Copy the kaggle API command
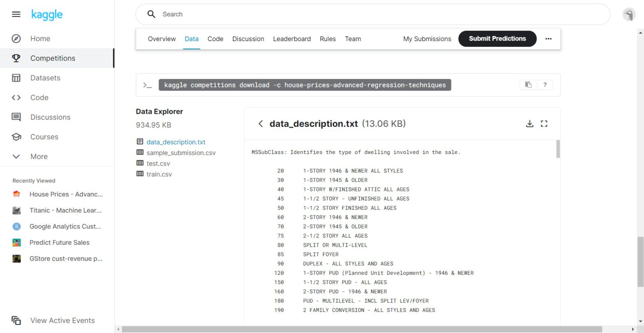Viewport: 644px width, 333px height. [x=528, y=85]
